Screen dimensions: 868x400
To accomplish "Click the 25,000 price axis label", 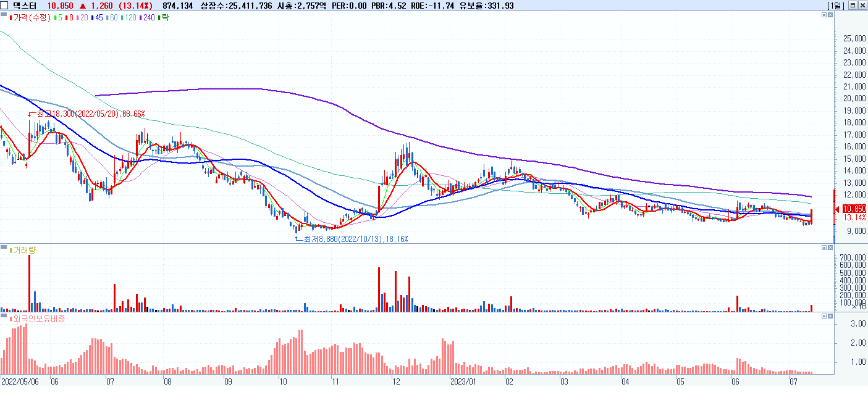I will (854, 38).
